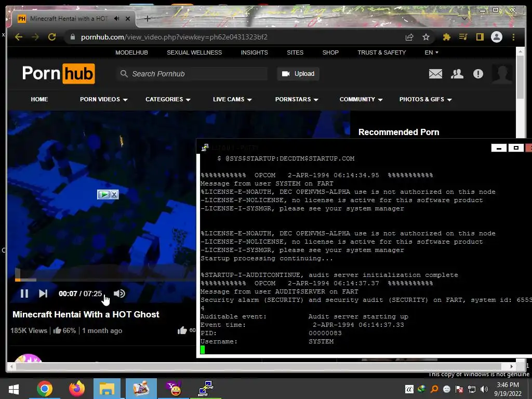Viewport: 532px width, 399px height.
Task: Open site messages via the envelope icon
Action: (x=435, y=74)
